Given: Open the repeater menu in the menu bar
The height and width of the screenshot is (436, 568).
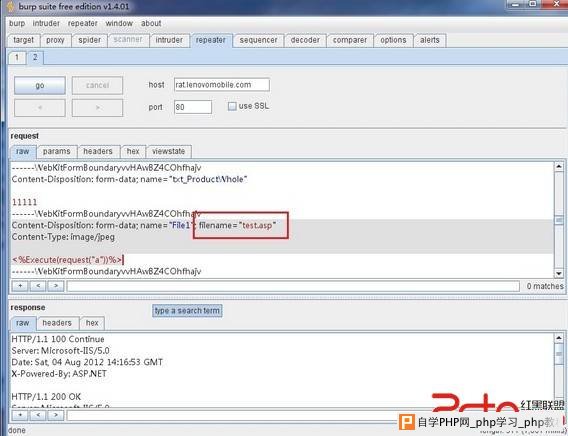Looking at the screenshot, I should pos(83,24).
